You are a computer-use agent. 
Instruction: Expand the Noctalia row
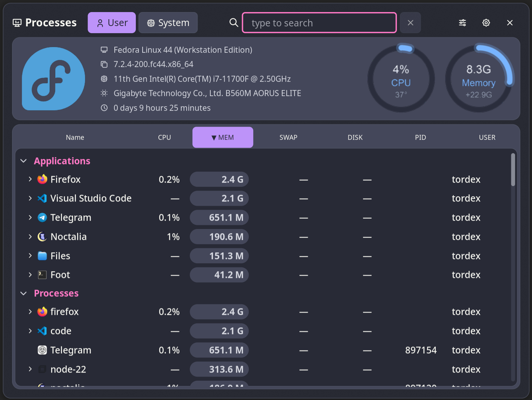point(30,237)
